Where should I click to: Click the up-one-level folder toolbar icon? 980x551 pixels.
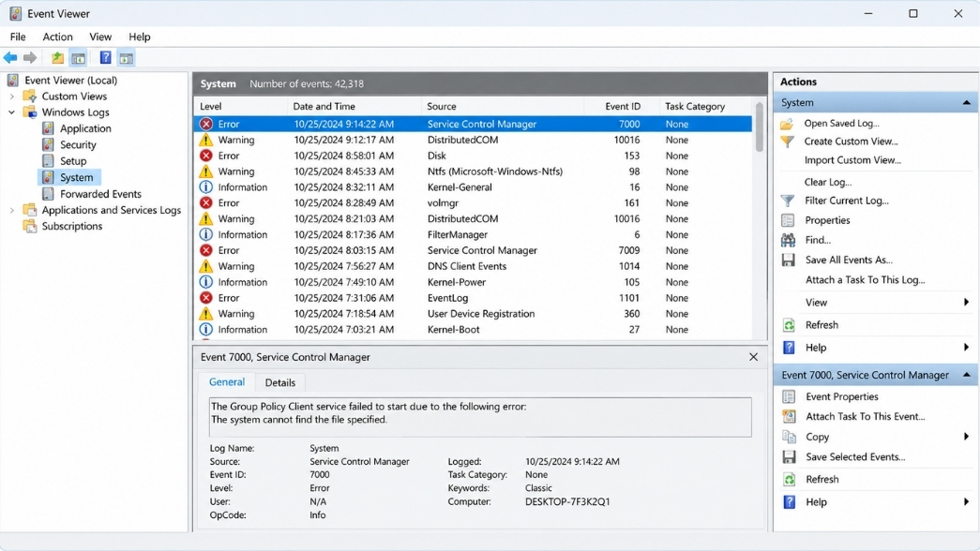click(57, 58)
